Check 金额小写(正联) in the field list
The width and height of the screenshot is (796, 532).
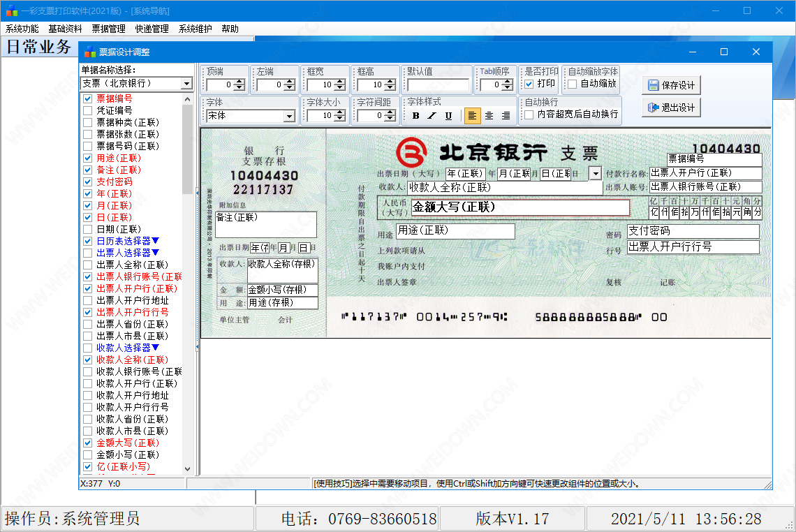point(88,455)
